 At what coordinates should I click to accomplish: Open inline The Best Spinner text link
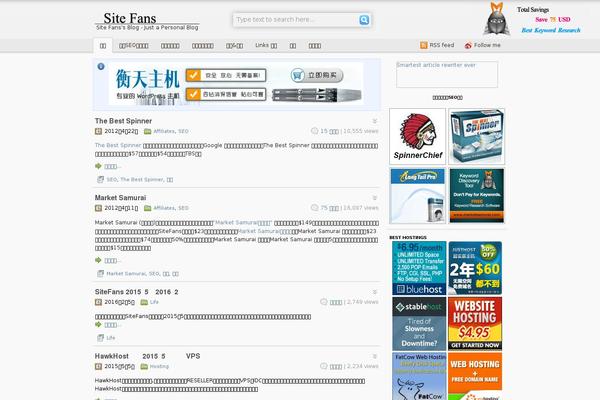(118, 145)
